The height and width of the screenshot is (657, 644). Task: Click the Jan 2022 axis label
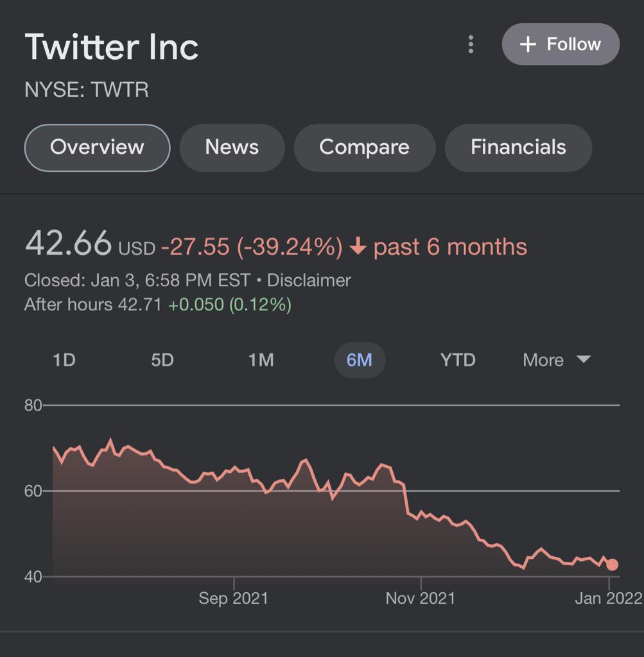[607, 599]
